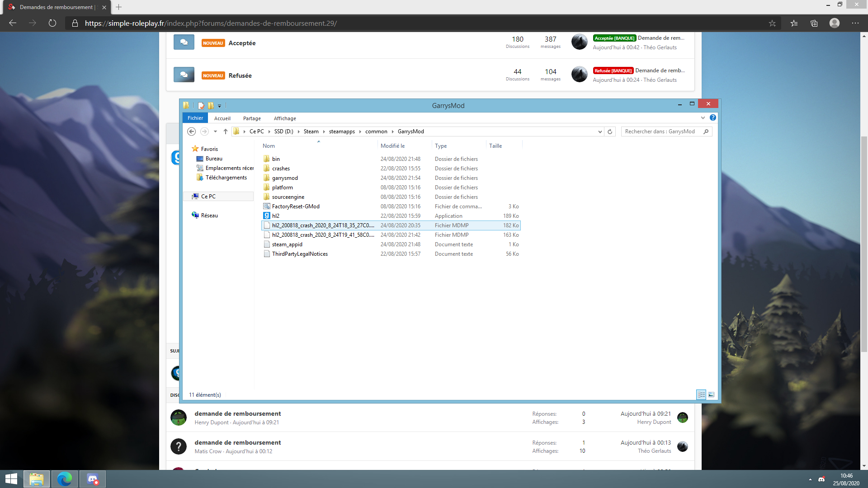Open Matis Crow's demande de remboursement thread
Viewport: 868px width, 488px height.
click(238, 442)
